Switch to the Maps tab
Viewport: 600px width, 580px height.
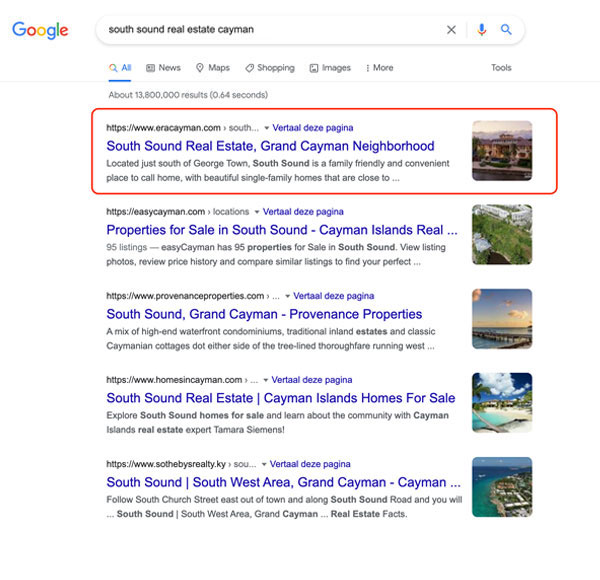213,68
